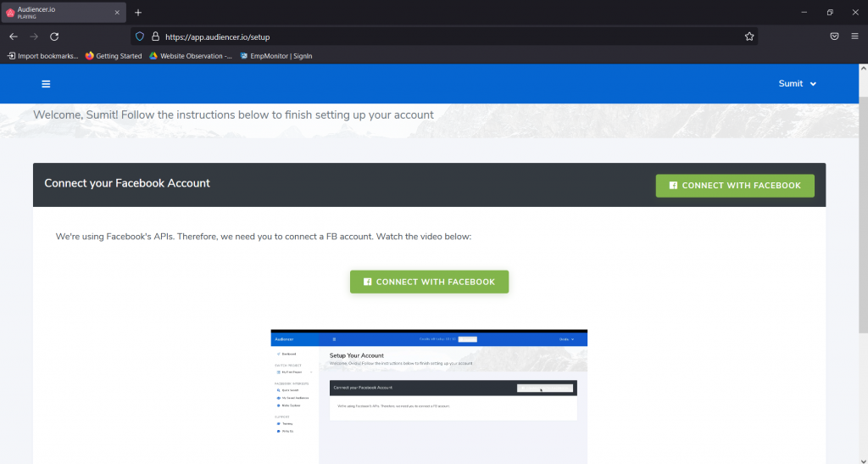Close the Audiencer.io tab
Image resolution: width=868 pixels, height=464 pixels.
pyautogui.click(x=117, y=12)
